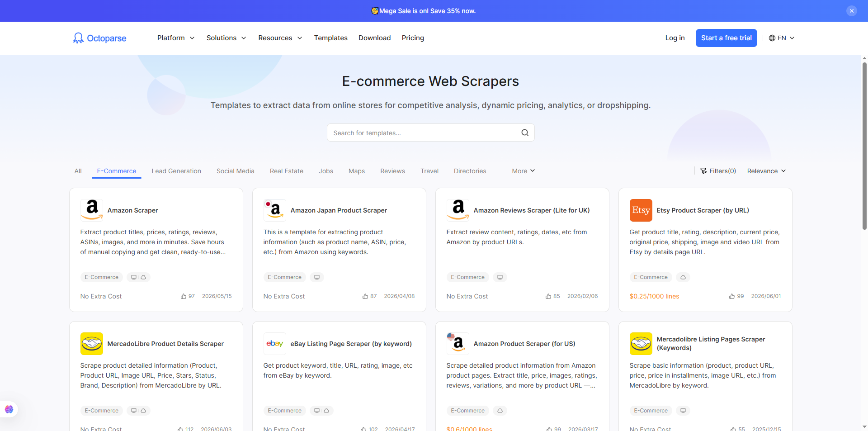Click Start a free trial button
The image size is (868, 431).
pos(726,38)
